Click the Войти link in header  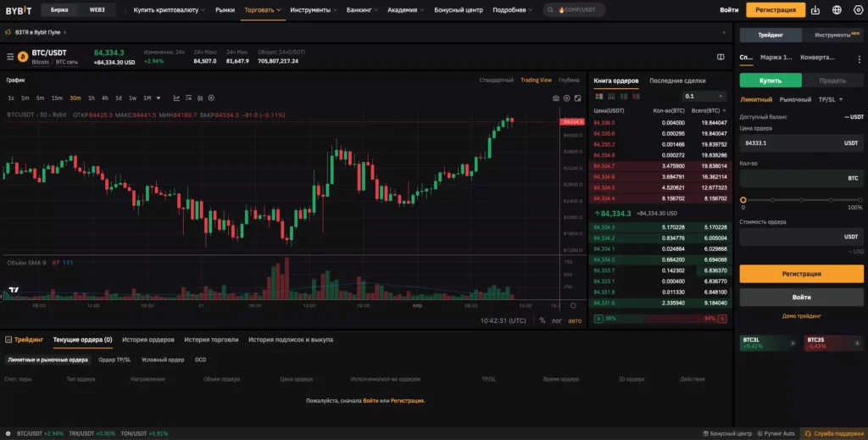click(729, 10)
